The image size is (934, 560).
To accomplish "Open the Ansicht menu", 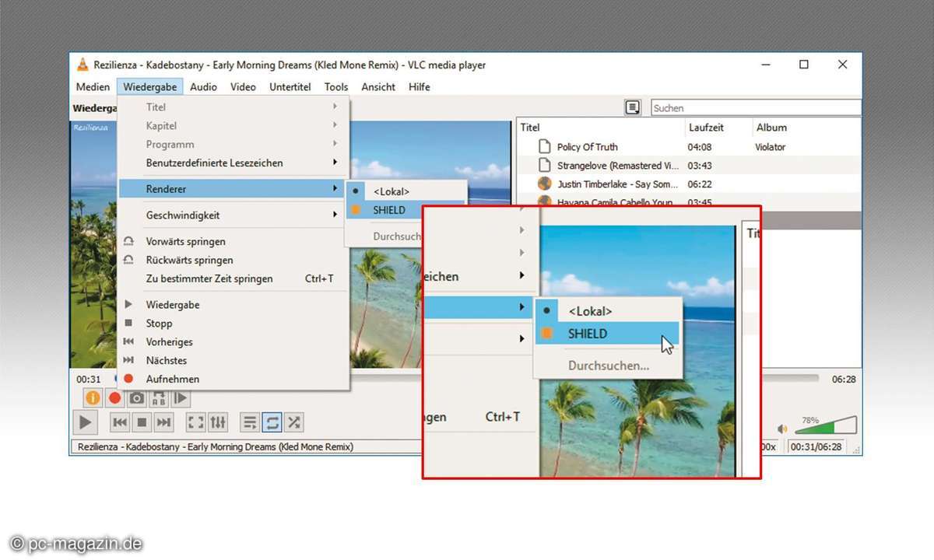I will (378, 86).
